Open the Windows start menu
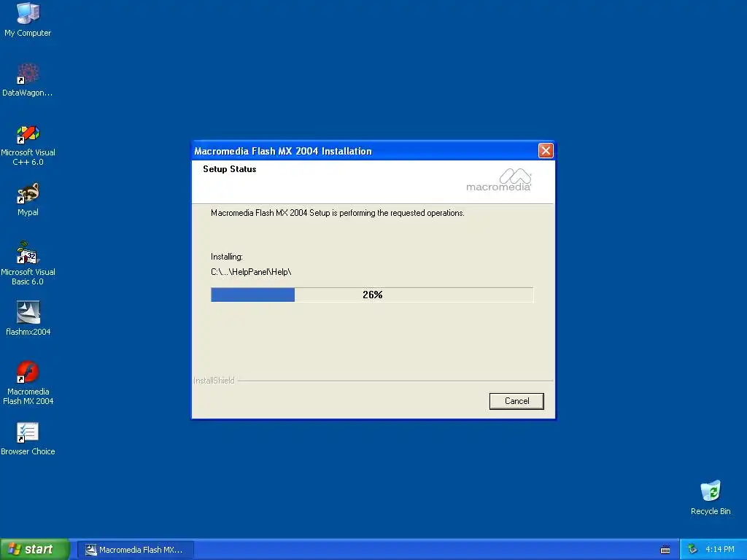 (34, 549)
